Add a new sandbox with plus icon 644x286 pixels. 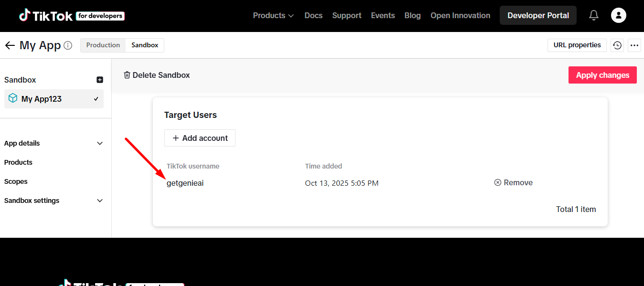(x=100, y=80)
